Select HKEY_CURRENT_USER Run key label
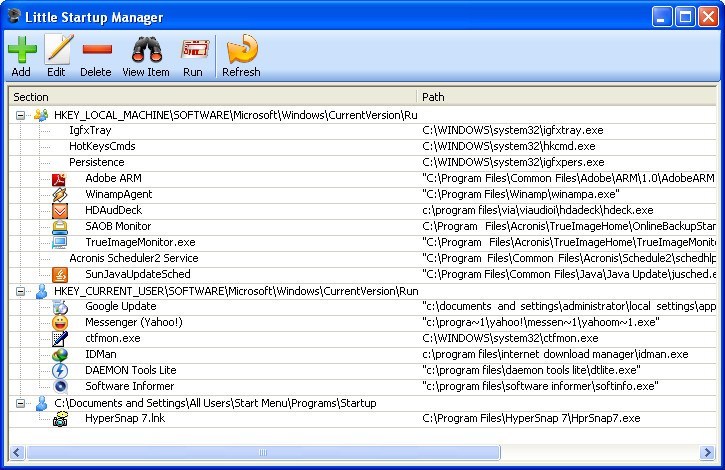 tap(236, 291)
